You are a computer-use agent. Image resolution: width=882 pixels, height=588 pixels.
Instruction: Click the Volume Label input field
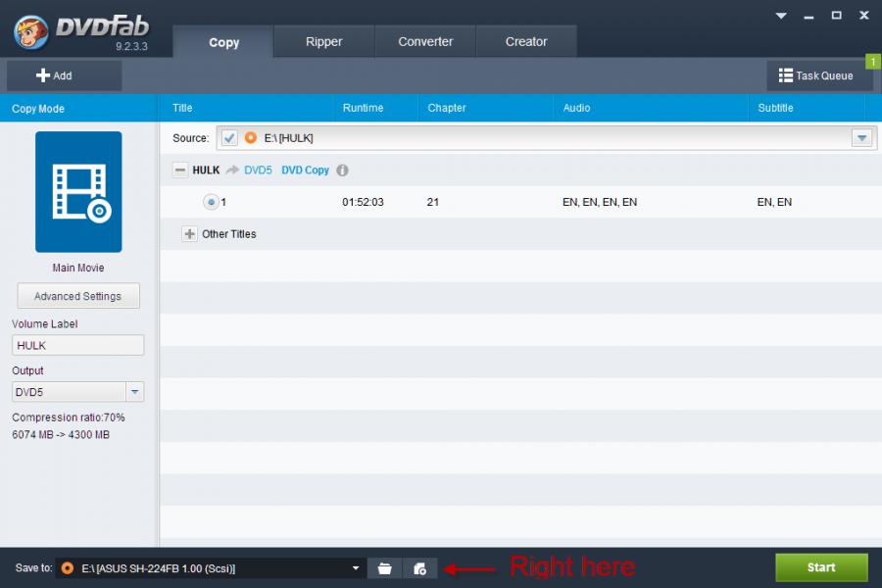[x=78, y=345]
